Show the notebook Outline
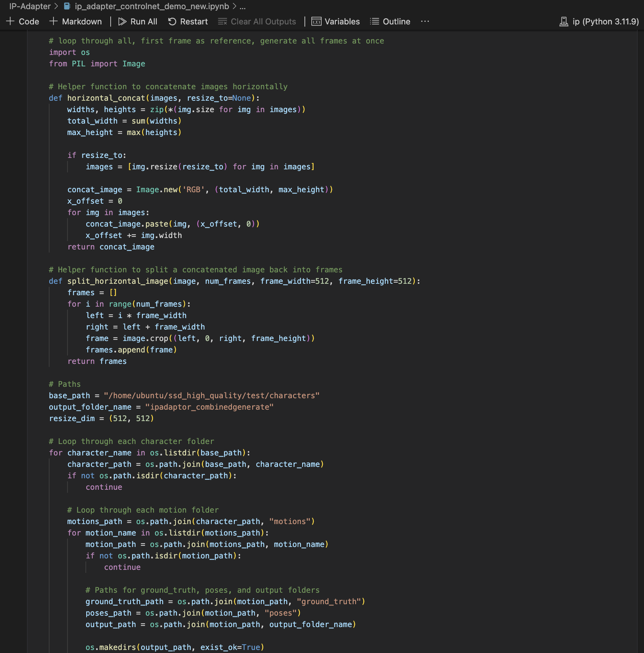Viewport: 644px width, 653px height. [x=390, y=21]
